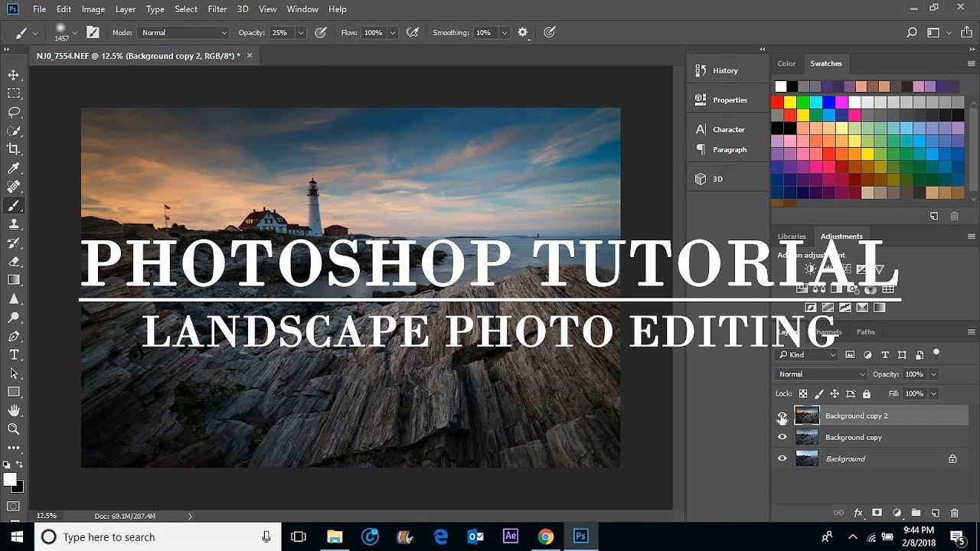
Task: Open the brush Mode dropdown
Action: pos(183,33)
